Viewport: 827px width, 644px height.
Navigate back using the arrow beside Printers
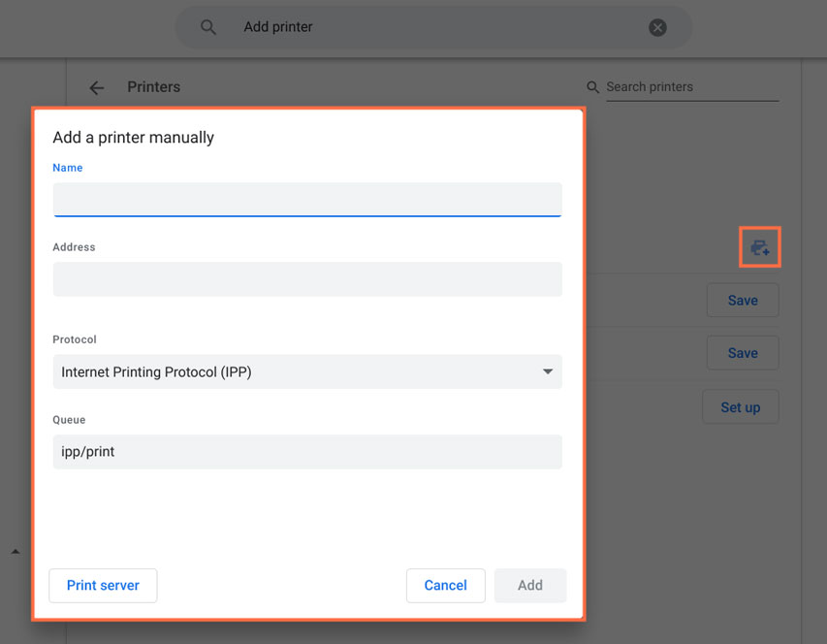97,87
